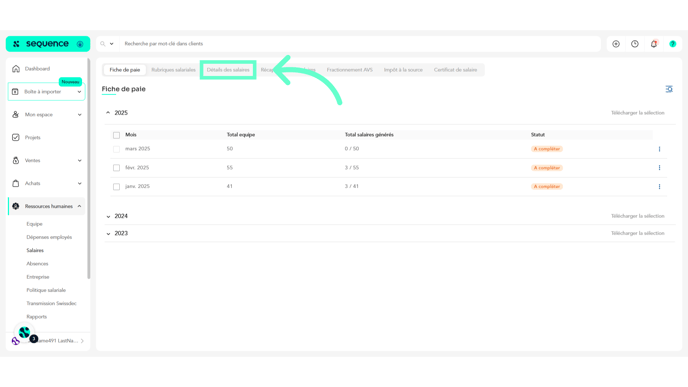
Task: Select the Fiche de paie tab
Action: pyautogui.click(x=125, y=70)
